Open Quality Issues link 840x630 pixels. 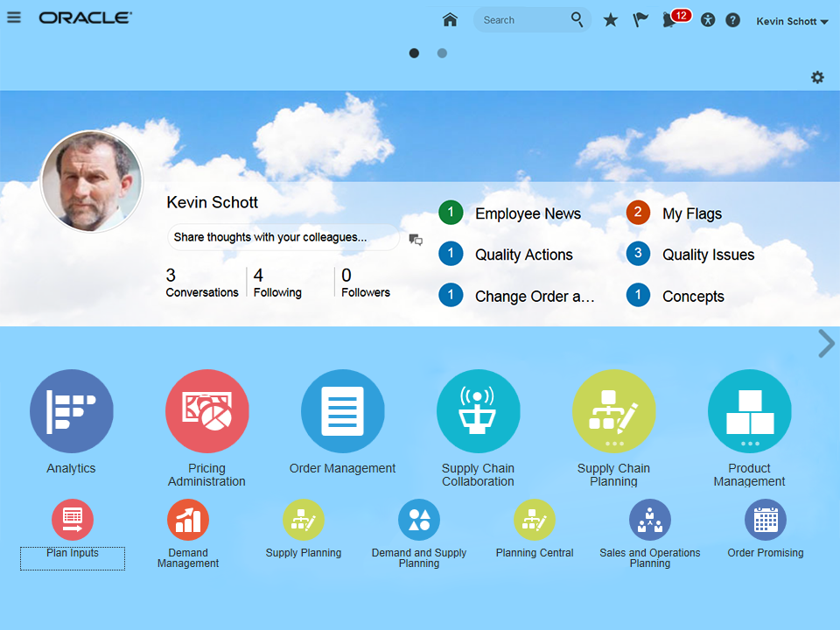[708, 255]
